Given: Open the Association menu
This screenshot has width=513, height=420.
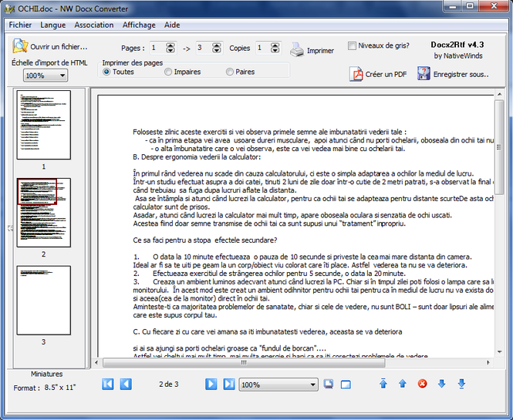Looking at the screenshot, I should pyautogui.click(x=94, y=25).
